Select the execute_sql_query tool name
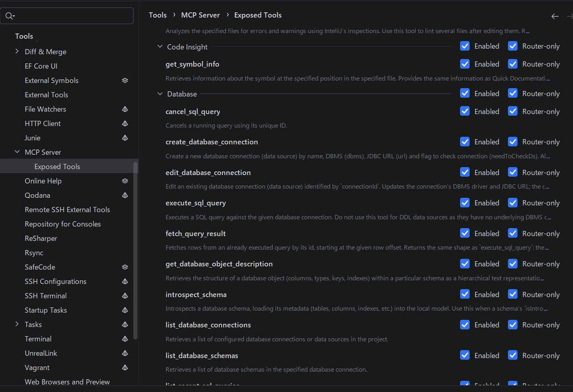 (196, 203)
